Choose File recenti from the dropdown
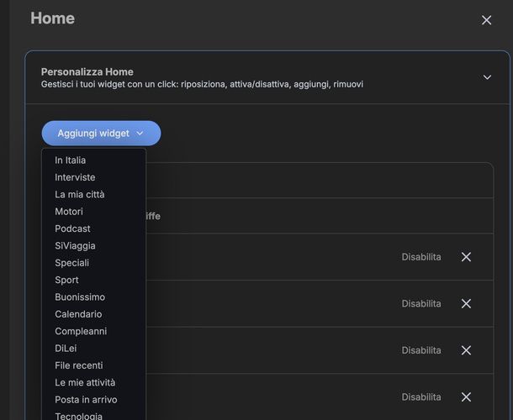The height and width of the screenshot is (420, 513). pyautogui.click(x=79, y=365)
